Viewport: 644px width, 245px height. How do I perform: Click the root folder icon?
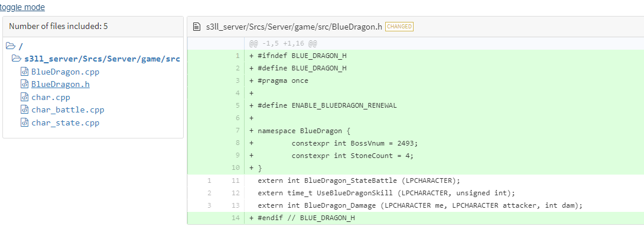(x=11, y=46)
